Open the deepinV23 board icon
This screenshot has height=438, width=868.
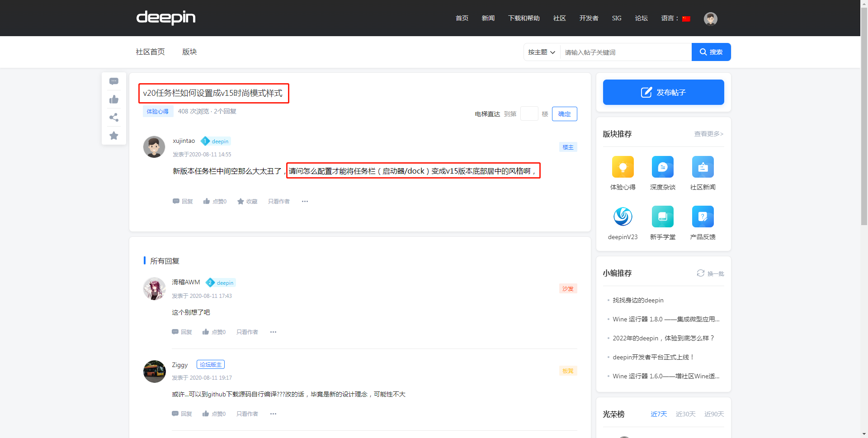pyautogui.click(x=623, y=217)
